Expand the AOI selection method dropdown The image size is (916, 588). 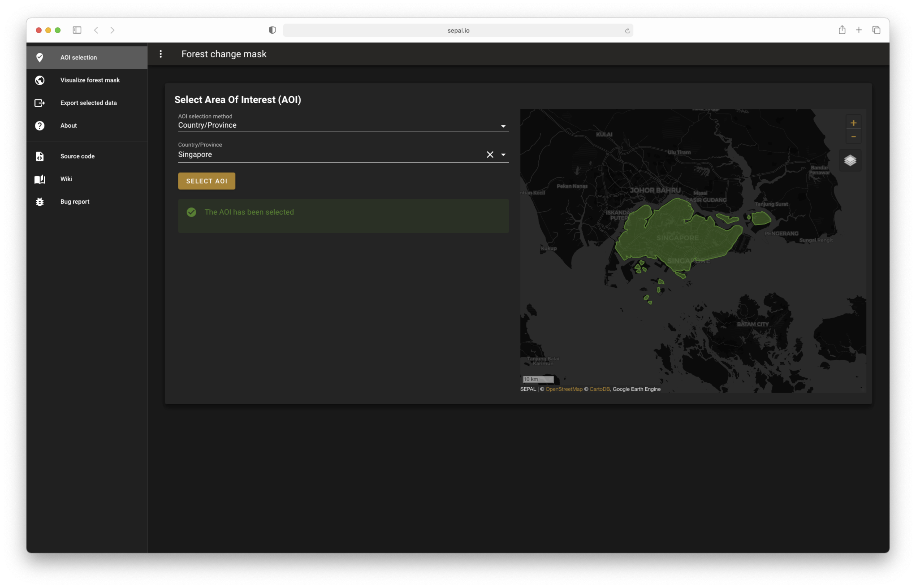coord(503,126)
